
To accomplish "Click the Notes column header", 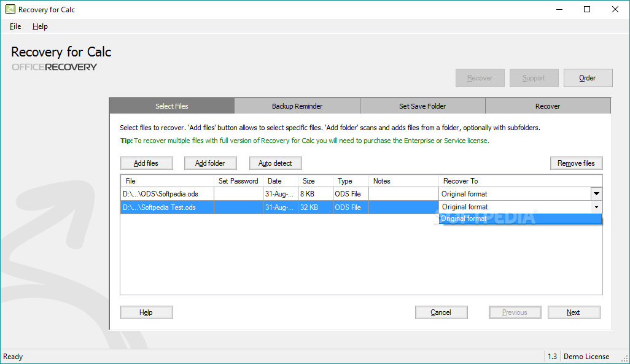I will click(403, 181).
